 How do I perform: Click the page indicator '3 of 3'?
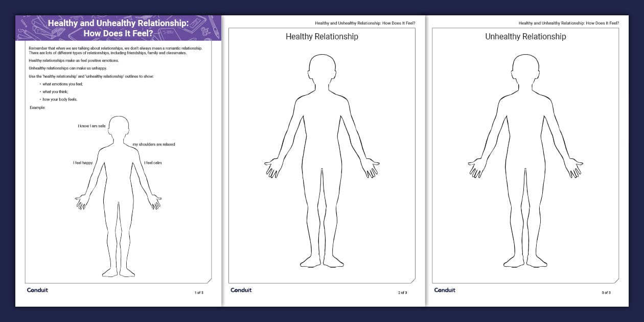click(x=606, y=293)
